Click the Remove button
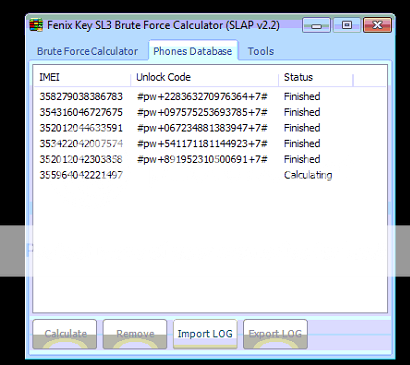410x365 pixels. pyautogui.click(x=135, y=334)
